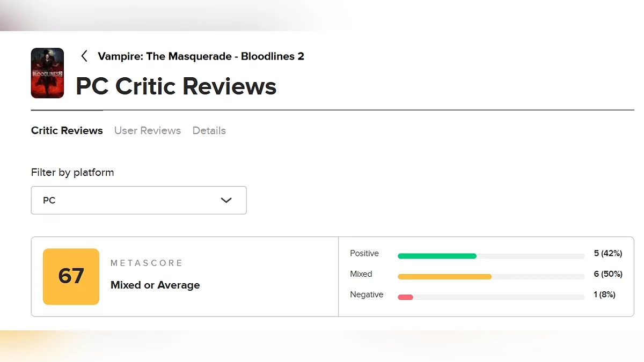Click the 1 (8%) negative count

[604, 294]
